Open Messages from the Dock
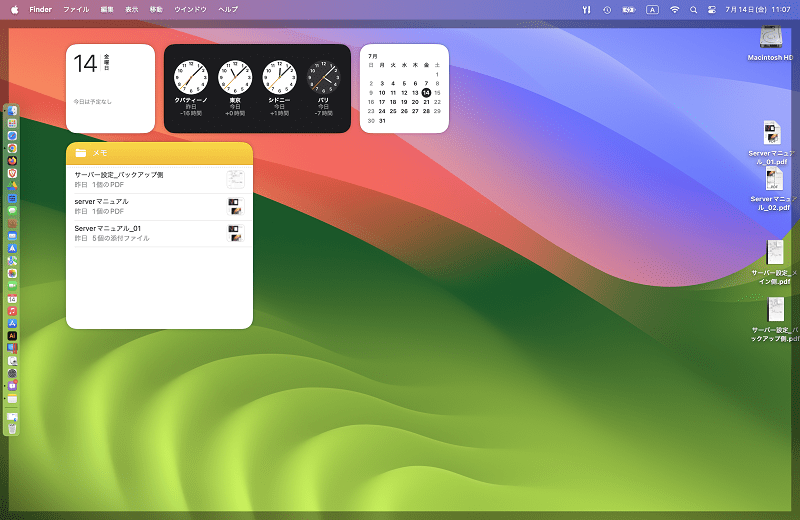 point(12,211)
